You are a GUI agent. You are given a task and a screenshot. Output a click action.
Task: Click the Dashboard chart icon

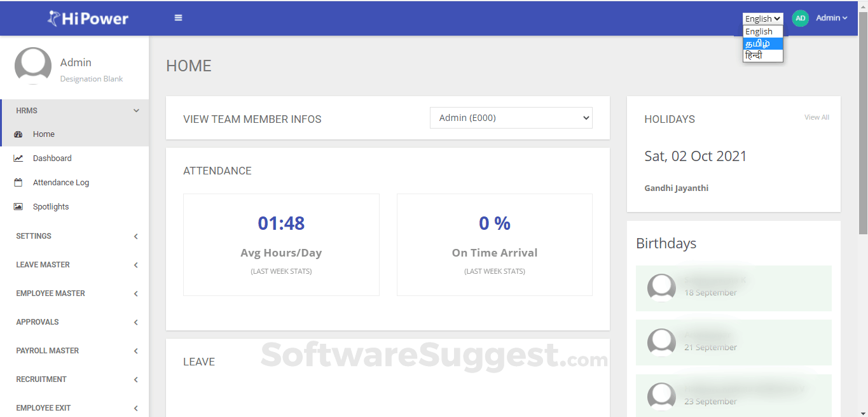18,159
